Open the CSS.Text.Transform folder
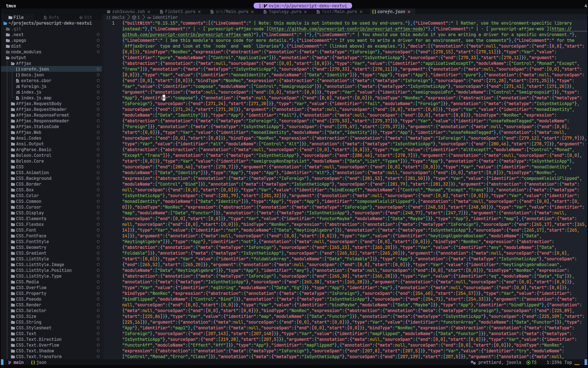Screen dimensions: 588x368 [36, 356]
